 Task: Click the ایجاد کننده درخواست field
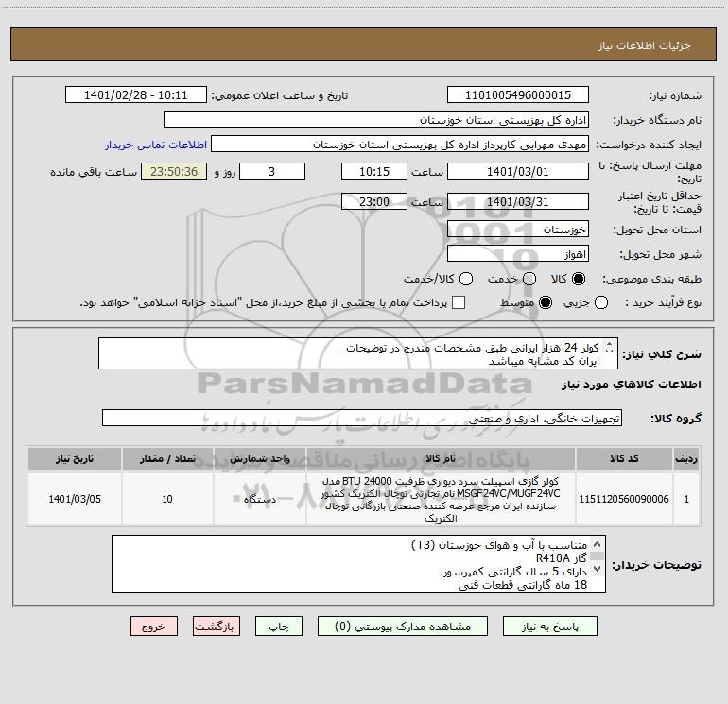coord(400,145)
